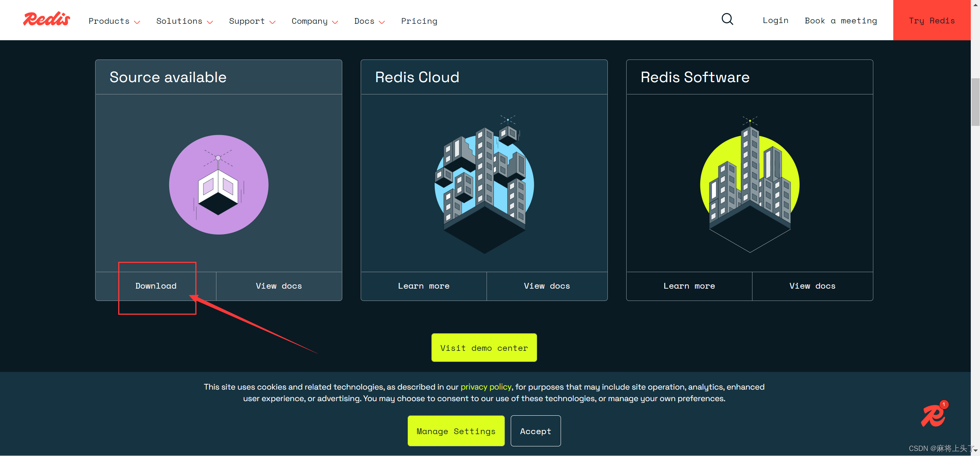This screenshot has height=456, width=980.
Task: Toggle the Pricing navigation link
Action: (418, 21)
